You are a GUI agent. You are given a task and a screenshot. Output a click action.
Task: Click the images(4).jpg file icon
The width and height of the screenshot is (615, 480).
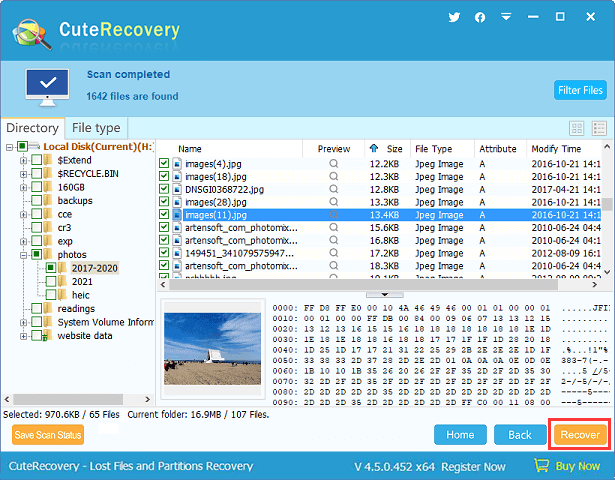177,164
